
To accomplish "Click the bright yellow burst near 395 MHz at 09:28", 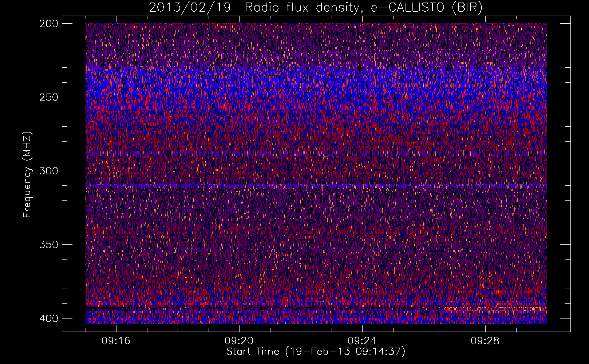I will (495, 309).
